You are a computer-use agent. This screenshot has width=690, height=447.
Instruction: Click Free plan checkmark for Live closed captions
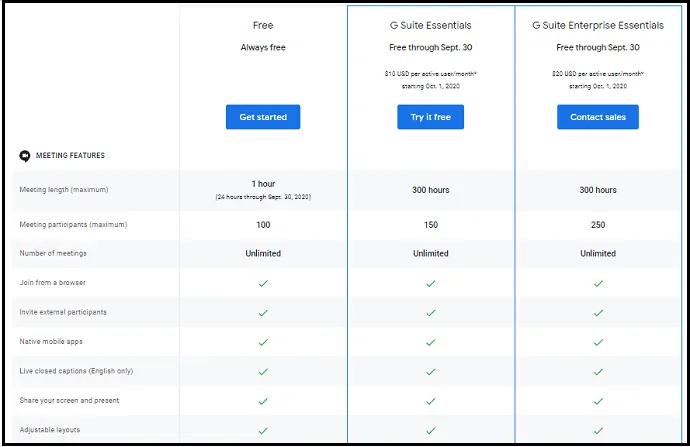[x=263, y=371]
